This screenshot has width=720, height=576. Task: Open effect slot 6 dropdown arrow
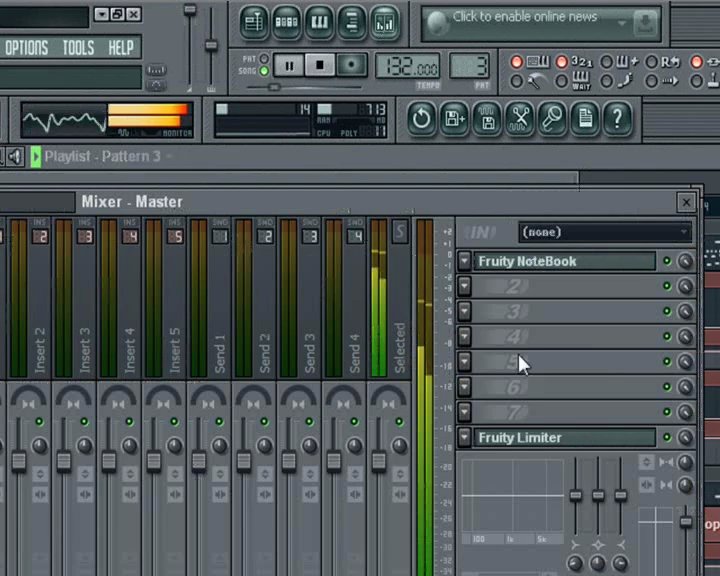pyautogui.click(x=464, y=387)
